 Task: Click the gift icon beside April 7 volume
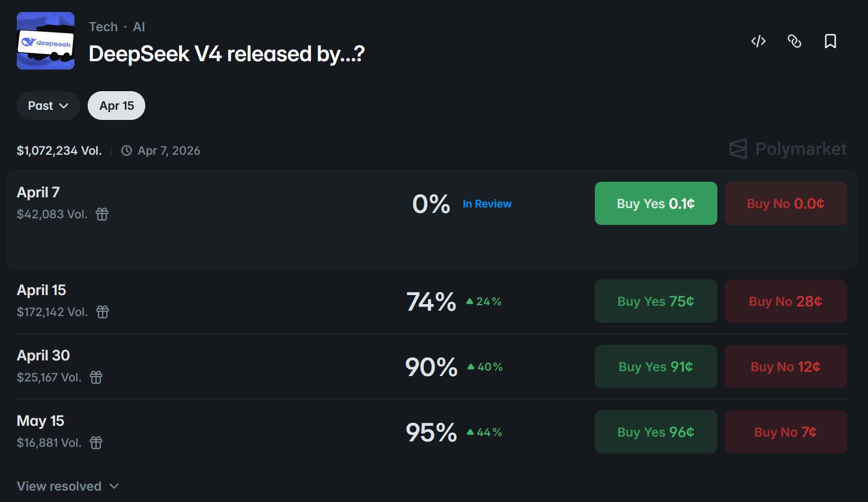pyautogui.click(x=103, y=214)
